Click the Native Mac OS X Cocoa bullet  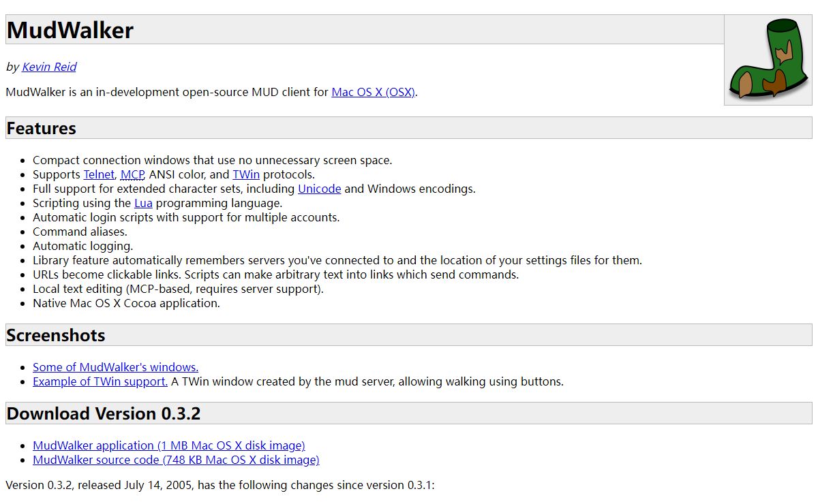(x=126, y=303)
